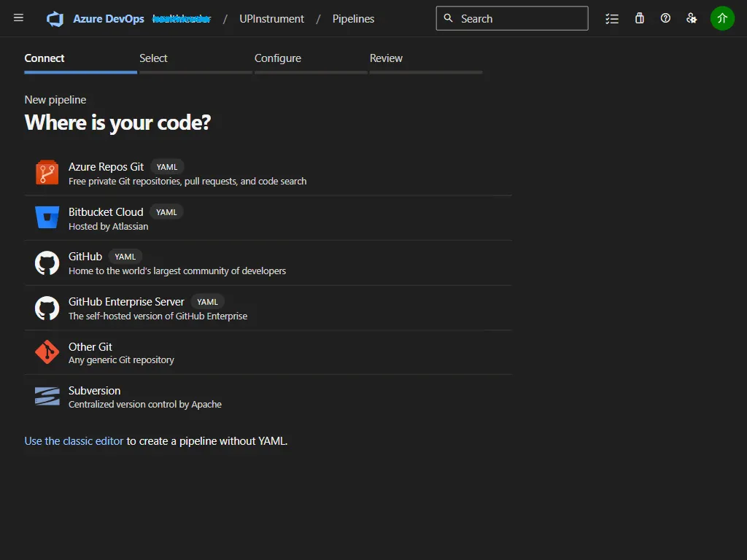Open the hamburger navigation menu
This screenshot has width=747, height=560.
coord(18,18)
